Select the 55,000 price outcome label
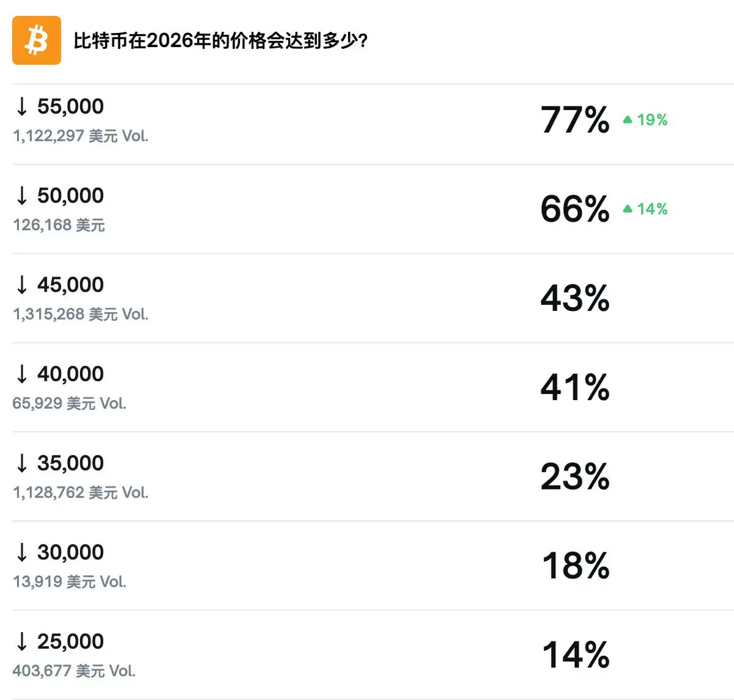 70,106
